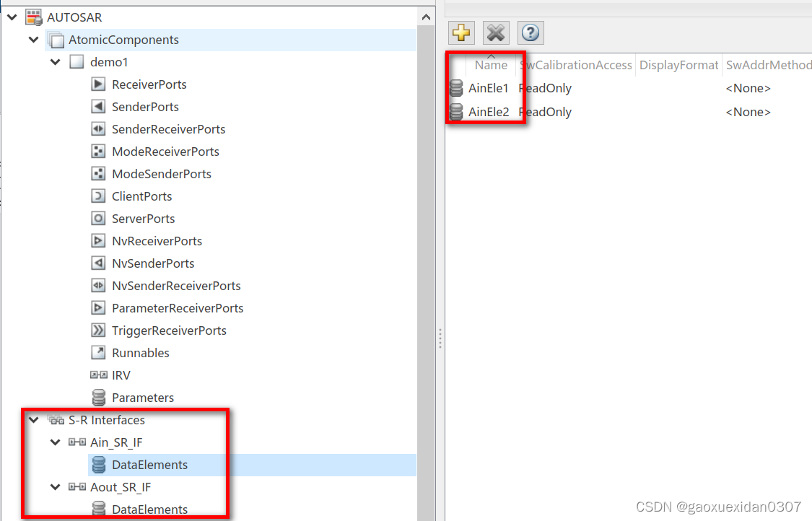Select the IRV tree label
Screen dimensions: 812x521
click(x=121, y=375)
